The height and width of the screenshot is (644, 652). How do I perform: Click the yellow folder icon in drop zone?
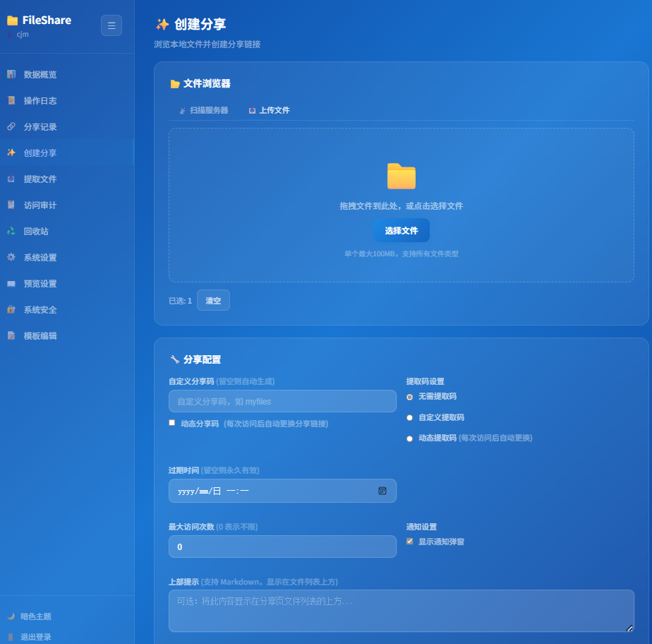[402, 176]
